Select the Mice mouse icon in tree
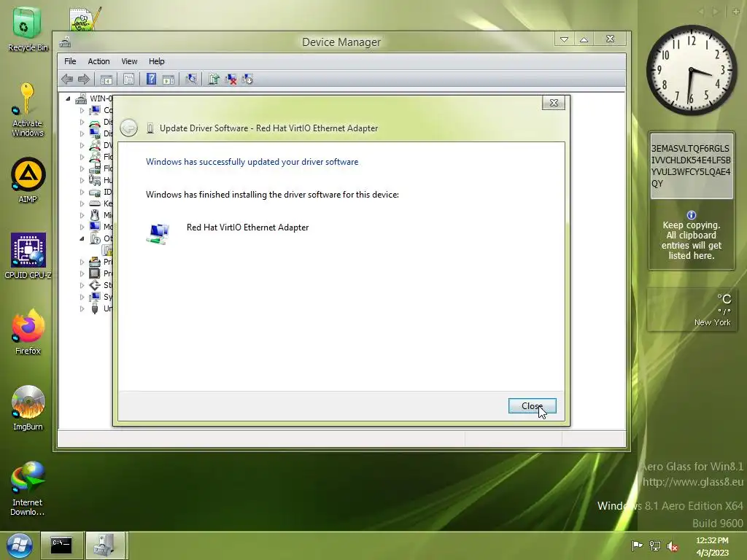This screenshot has width=747, height=560. [95, 215]
